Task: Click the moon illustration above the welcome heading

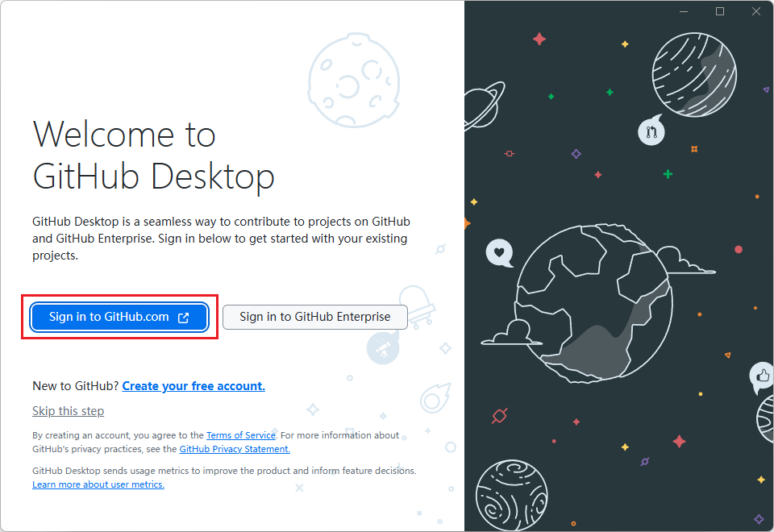Action: click(x=355, y=81)
